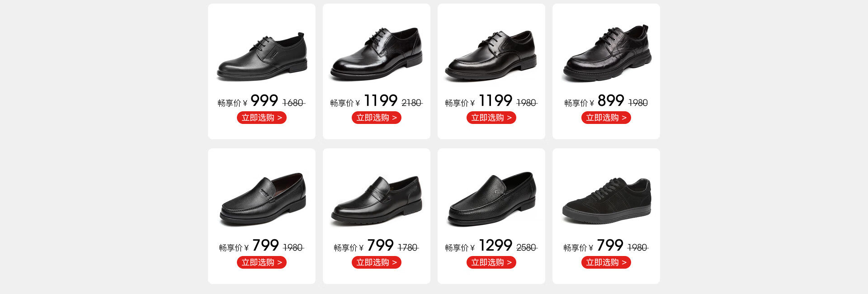Viewport: 868px width, 294px height.
Task: Click the 999 yuan lace-up shoe image
Action: (262, 56)
